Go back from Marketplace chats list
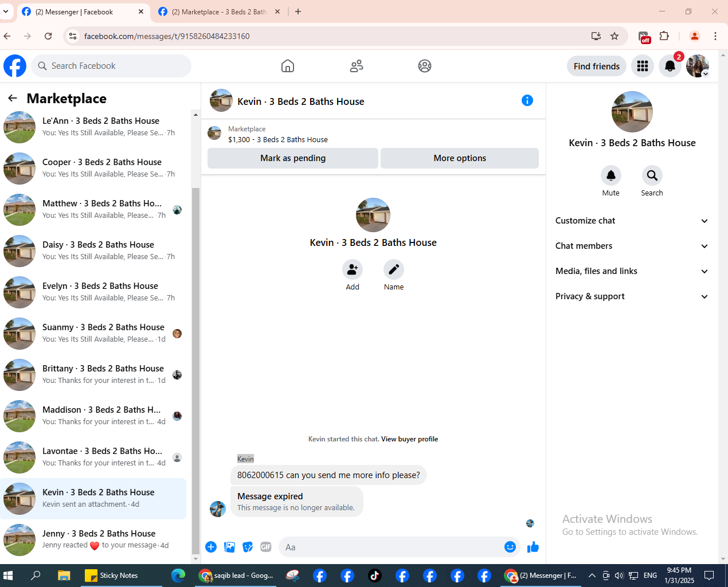728x587 pixels. [13, 99]
